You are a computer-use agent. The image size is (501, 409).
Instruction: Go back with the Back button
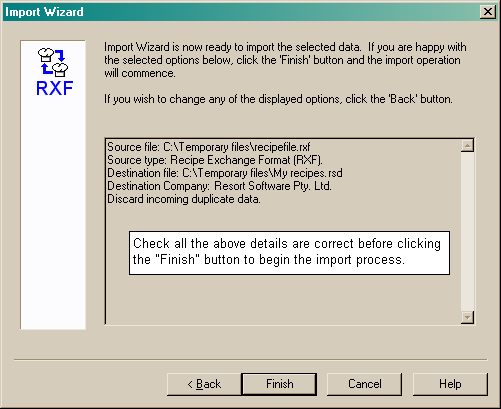tap(204, 384)
